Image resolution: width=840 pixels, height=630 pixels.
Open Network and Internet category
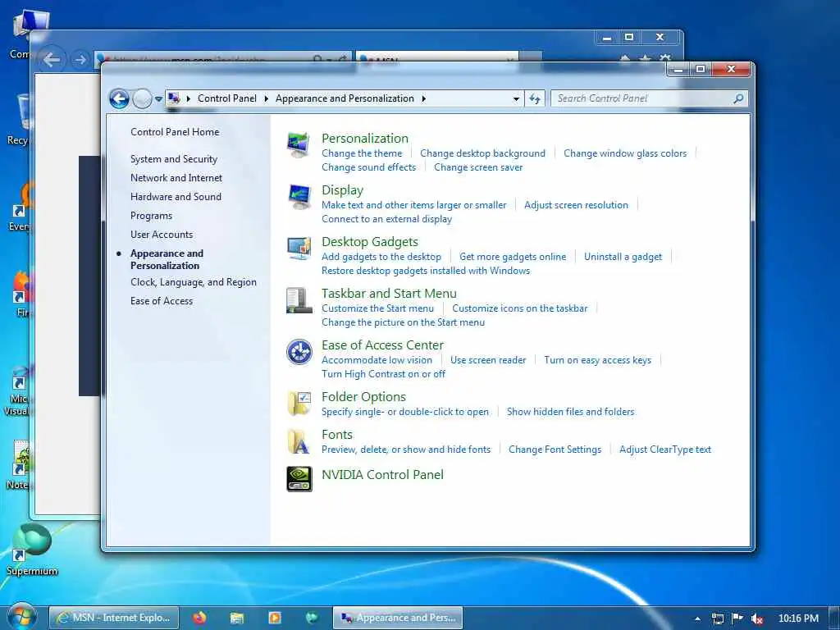(176, 178)
